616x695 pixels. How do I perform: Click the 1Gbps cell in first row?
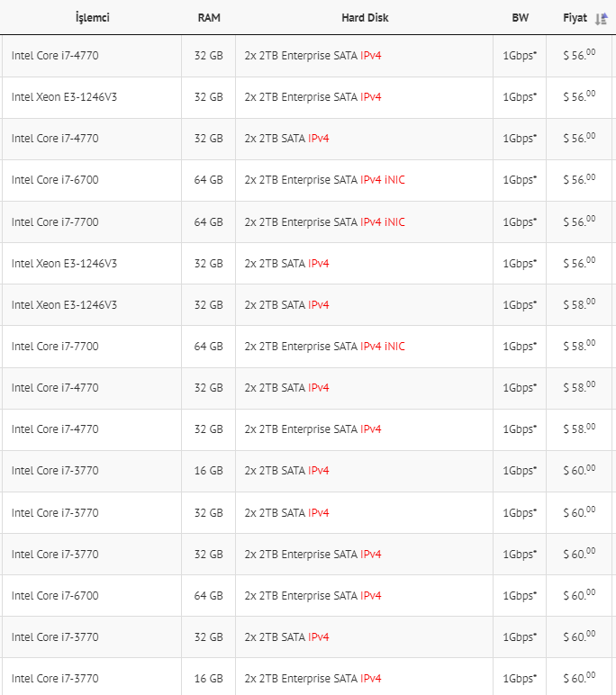pos(520,56)
